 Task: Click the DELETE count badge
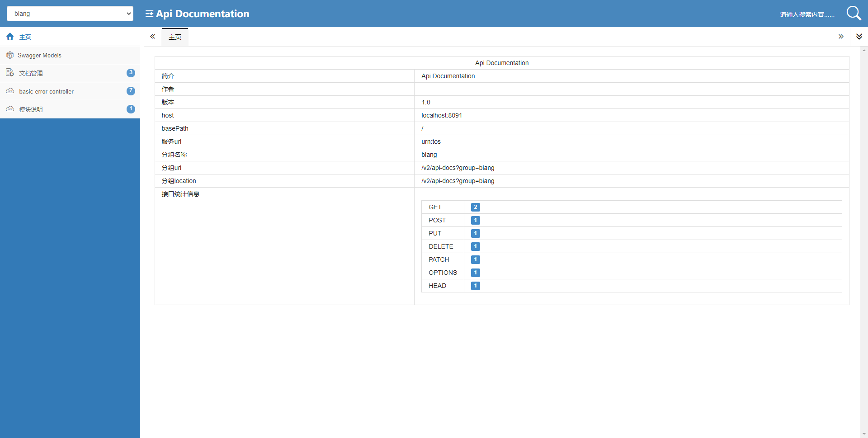click(475, 246)
